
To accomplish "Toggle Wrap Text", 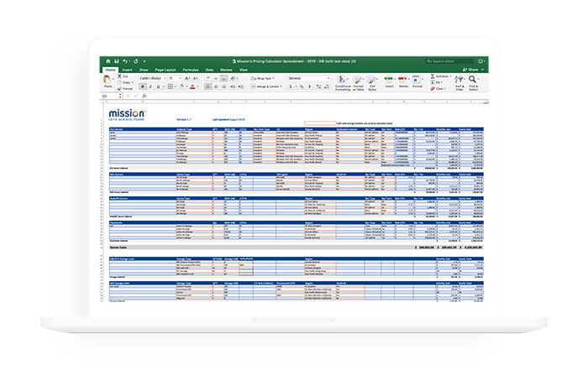I will [262, 78].
